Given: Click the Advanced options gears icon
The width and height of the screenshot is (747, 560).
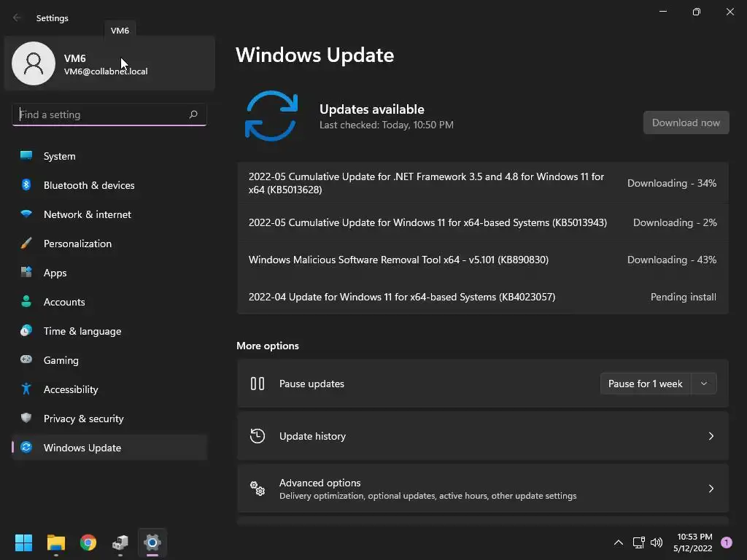Looking at the screenshot, I should click(x=258, y=488).
